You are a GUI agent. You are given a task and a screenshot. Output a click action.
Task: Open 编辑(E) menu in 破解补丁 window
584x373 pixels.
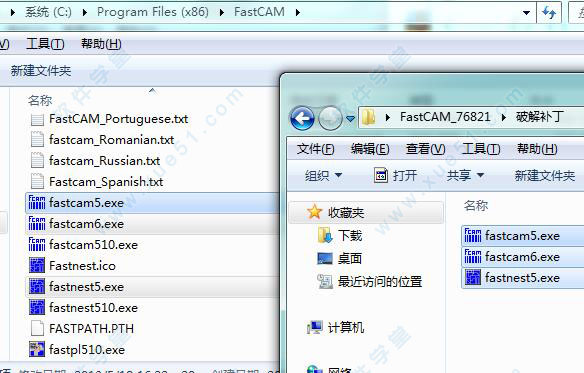click(370, 149)
